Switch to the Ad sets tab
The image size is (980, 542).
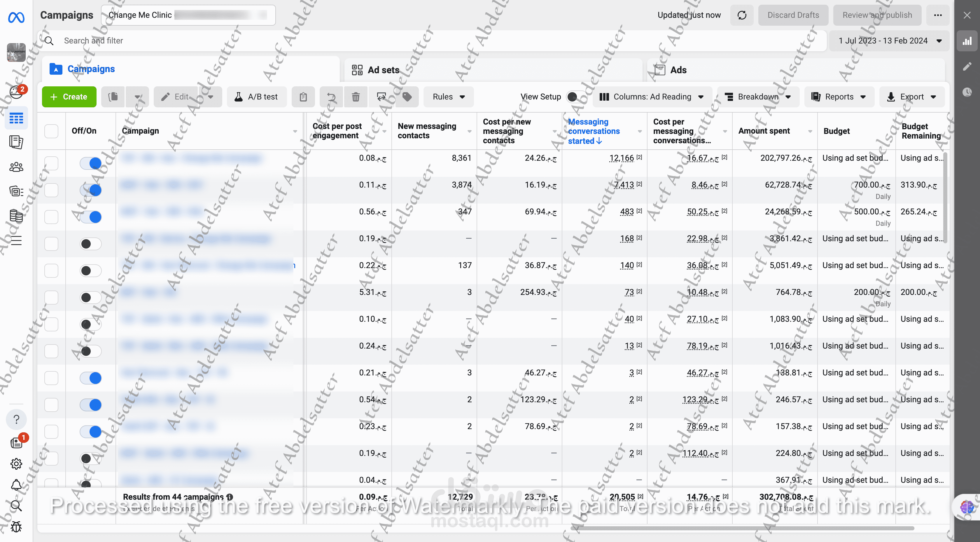[383, 70]
